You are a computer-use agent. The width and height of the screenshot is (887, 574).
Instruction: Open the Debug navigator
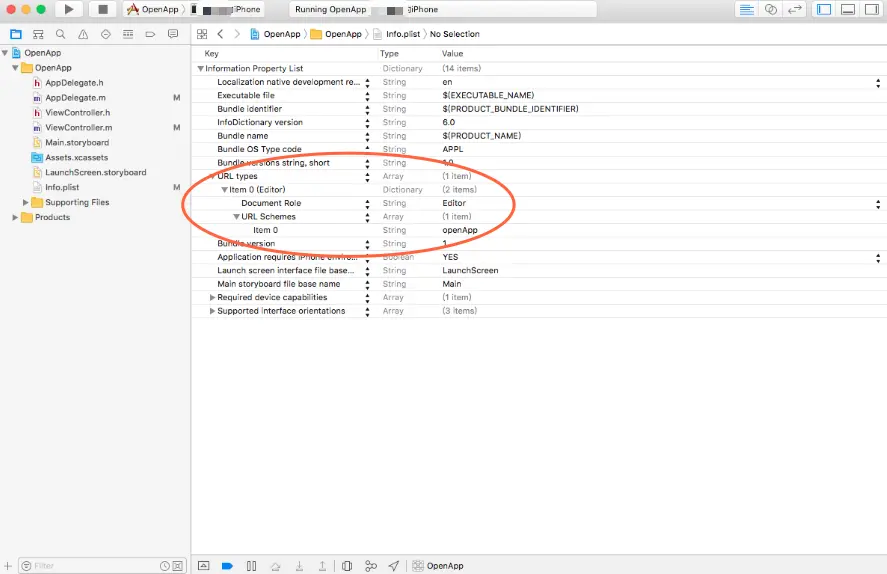click(x=128, y=34)
